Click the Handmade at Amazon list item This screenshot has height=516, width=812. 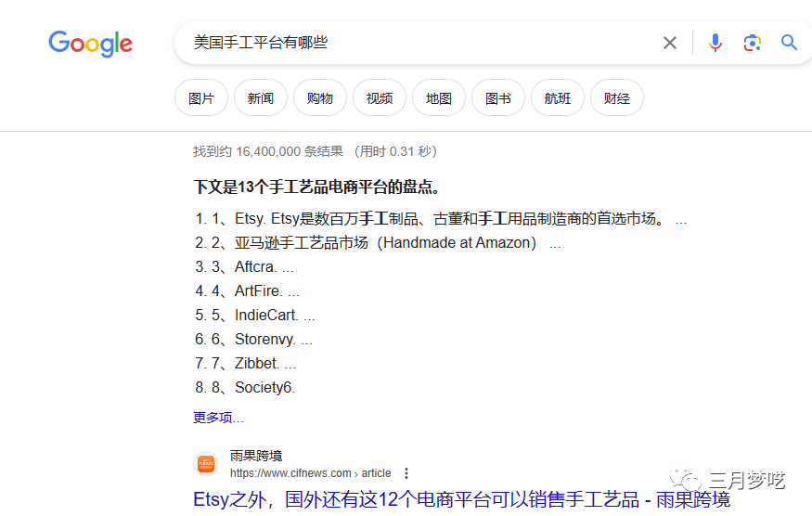pyautogui.click(x=378, y=242)
